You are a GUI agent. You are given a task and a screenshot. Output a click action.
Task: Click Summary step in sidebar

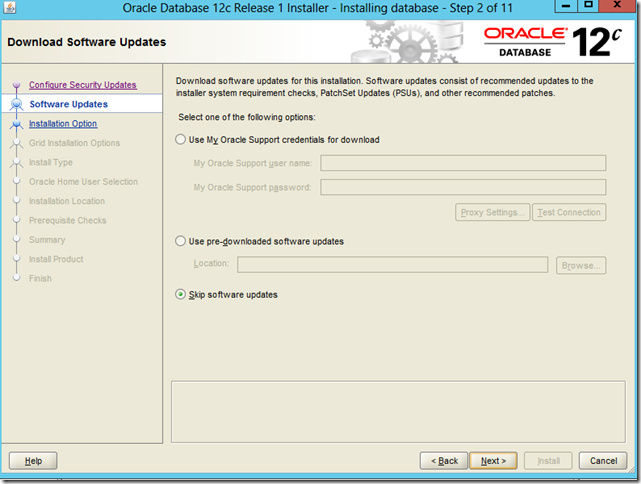47,240
